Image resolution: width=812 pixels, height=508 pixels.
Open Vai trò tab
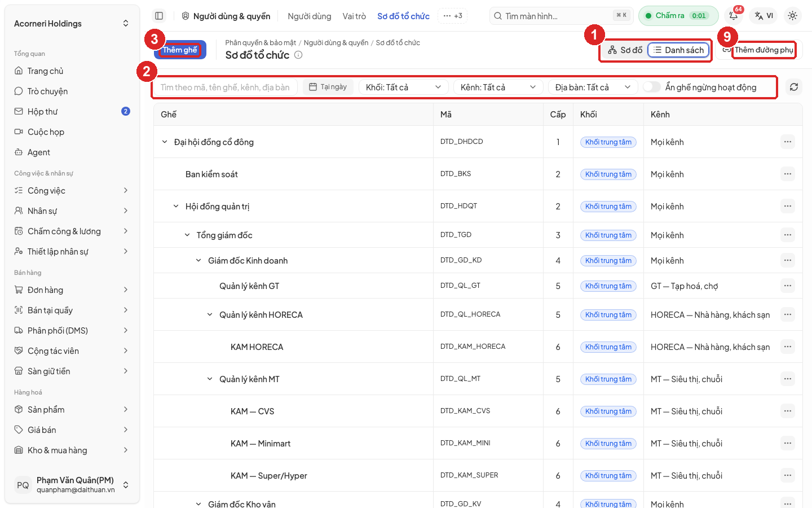click(354, 16)
